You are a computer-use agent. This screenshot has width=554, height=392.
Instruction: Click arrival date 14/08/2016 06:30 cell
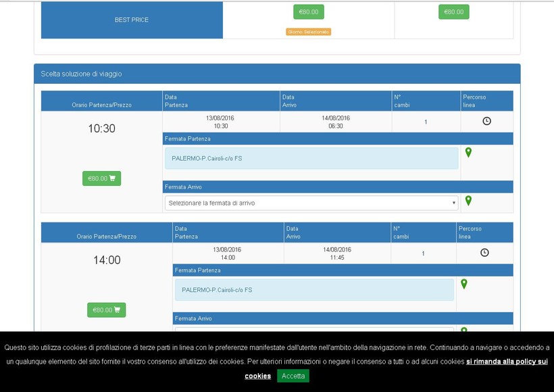(336, 122)
